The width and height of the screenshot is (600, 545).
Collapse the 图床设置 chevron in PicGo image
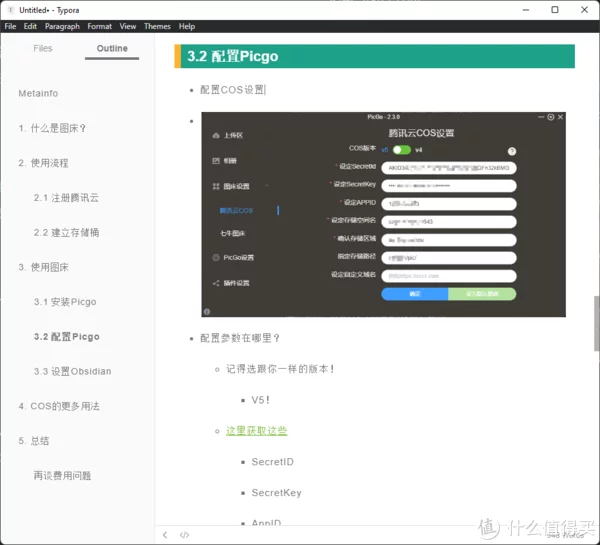[267, 186]
